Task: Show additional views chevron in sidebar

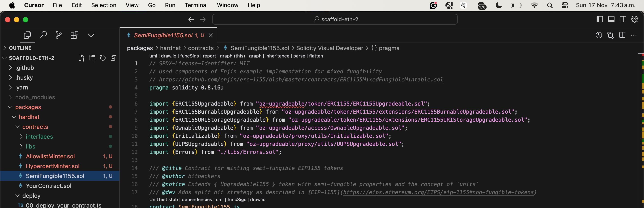Action: coord(91,35)
